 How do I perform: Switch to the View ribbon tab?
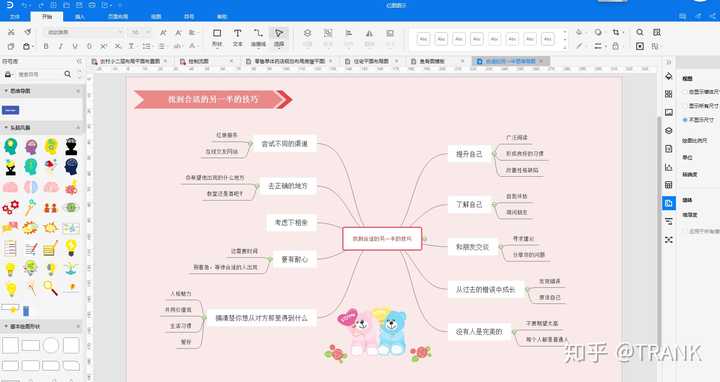click(x=156, y=17)
